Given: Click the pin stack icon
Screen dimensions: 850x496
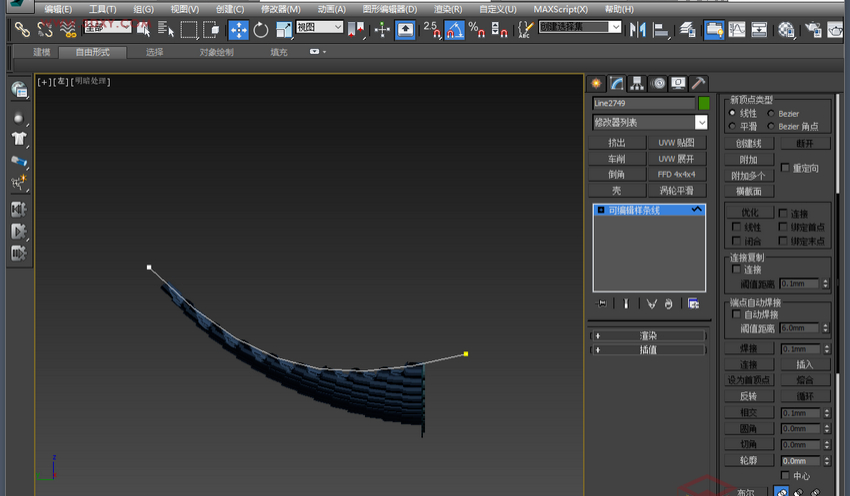Looking at the screenshot, I should [x=601, y=303].
